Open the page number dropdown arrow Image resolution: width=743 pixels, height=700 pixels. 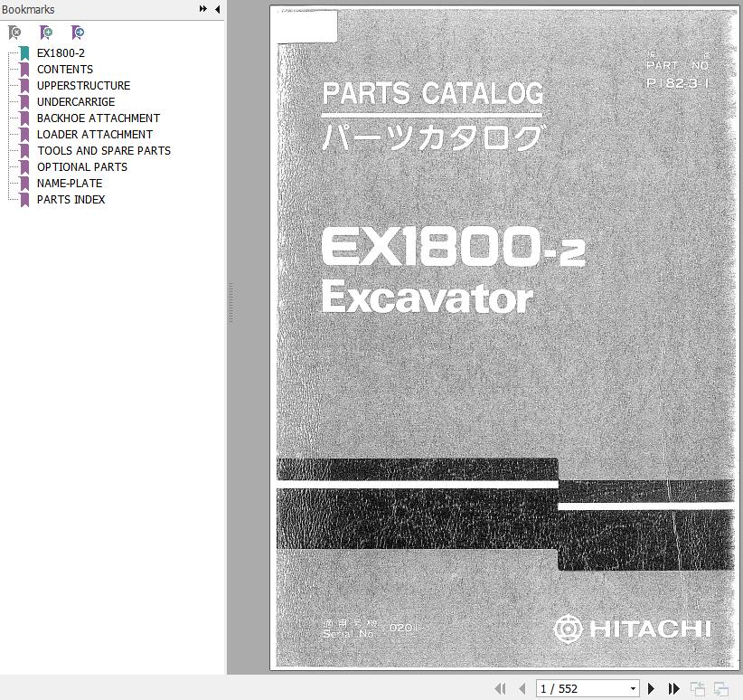(x=633, y=688)
